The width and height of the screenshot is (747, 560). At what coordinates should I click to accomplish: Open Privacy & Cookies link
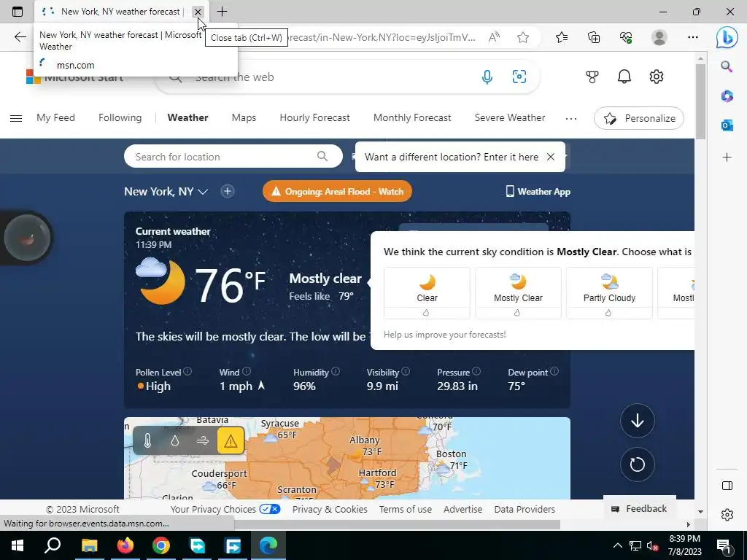[330, 509]
